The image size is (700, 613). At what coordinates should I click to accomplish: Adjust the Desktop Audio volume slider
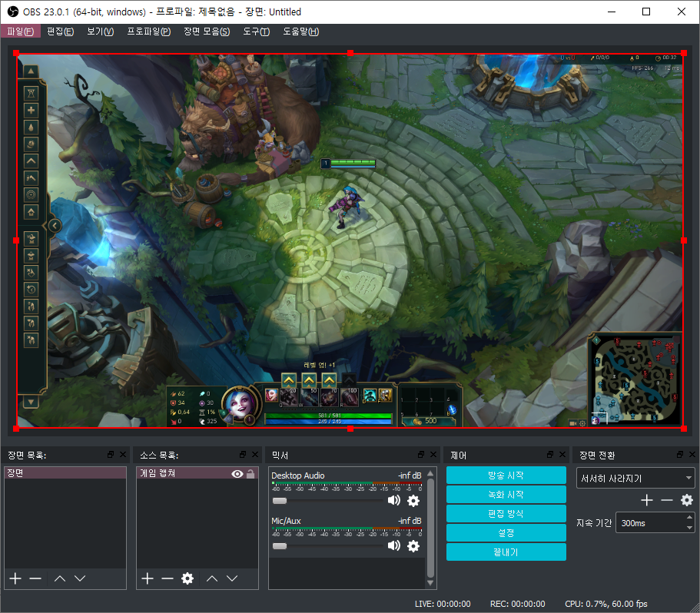(x=327, y=501)
